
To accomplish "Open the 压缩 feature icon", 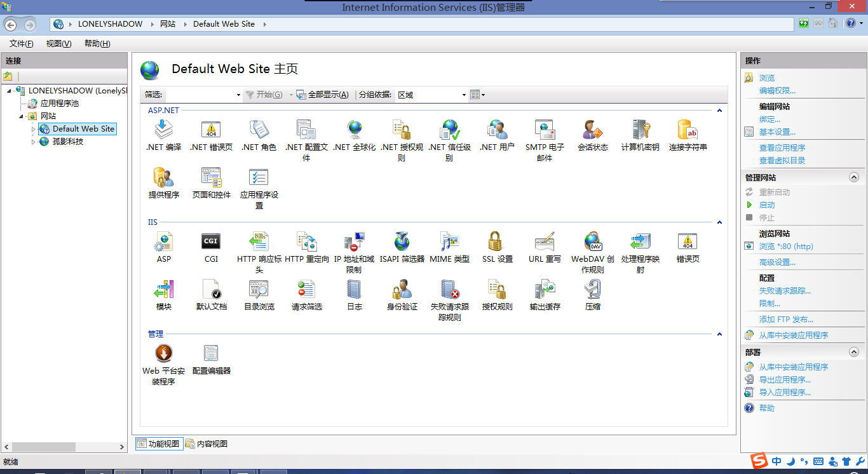I will pos(592,290).
